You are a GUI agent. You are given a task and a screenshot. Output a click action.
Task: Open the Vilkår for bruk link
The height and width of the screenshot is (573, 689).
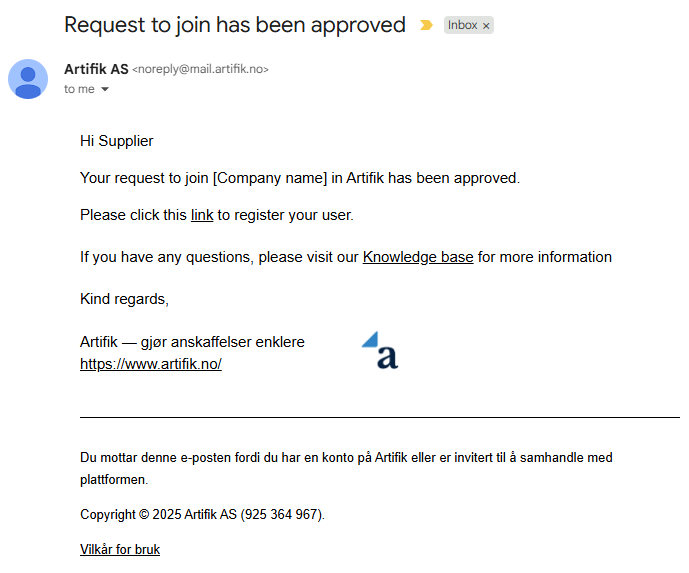[120, 549]
